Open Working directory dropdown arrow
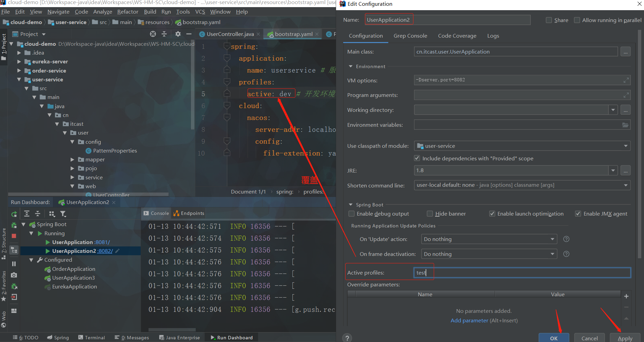Viewport: 644px width, 342px height. coord(613,110)
